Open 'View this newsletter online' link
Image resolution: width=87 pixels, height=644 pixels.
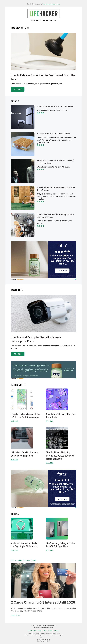[51, 4]
